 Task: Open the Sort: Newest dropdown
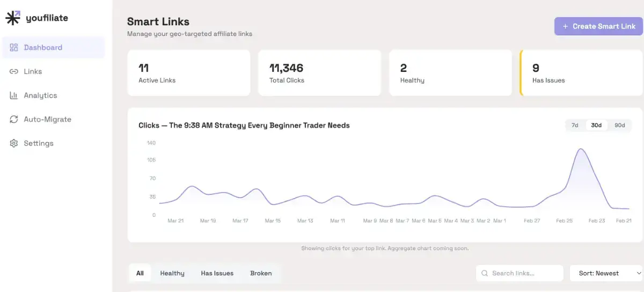606,273
